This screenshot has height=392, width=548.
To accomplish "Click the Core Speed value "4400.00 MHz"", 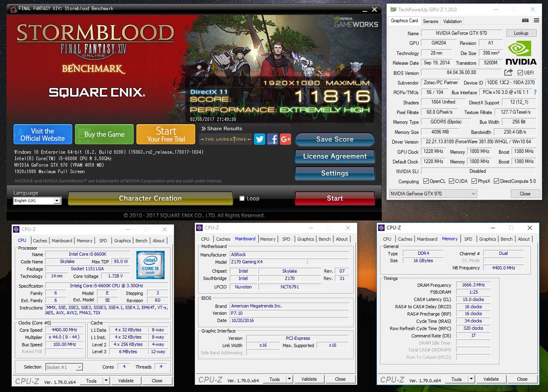I will [x=64, y=330].
